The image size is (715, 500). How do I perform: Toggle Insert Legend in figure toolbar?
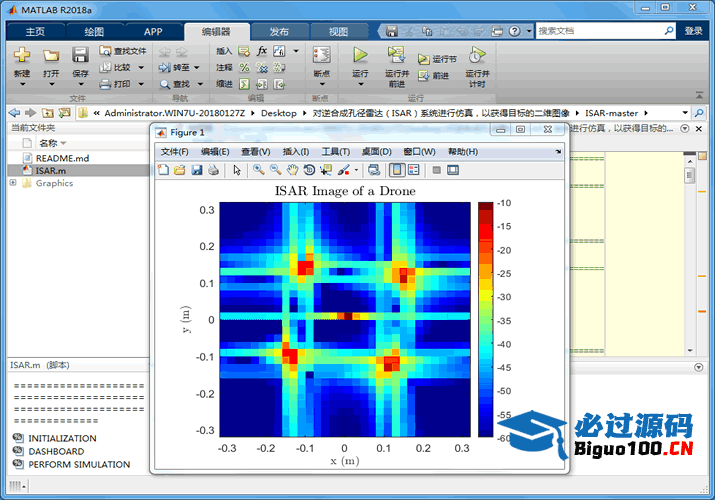pyautogui.click(x=414, y=170)
